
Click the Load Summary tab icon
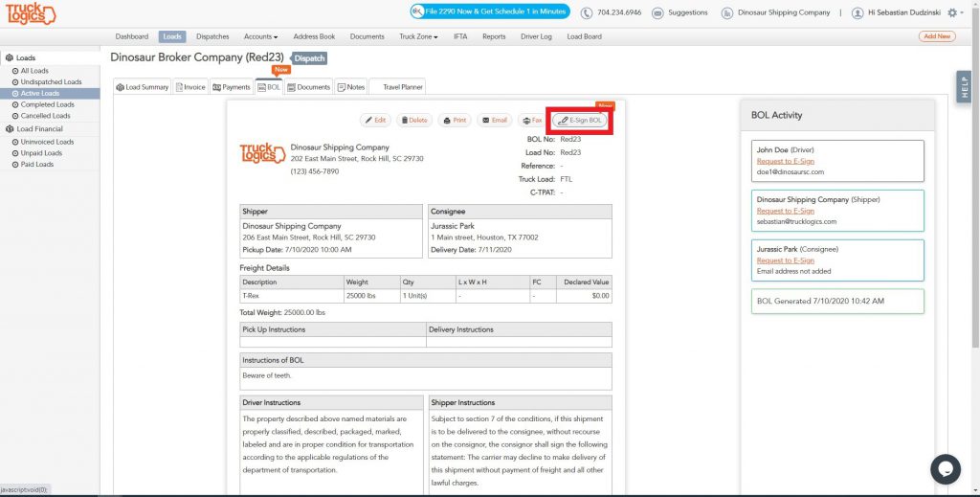[120, 87]
